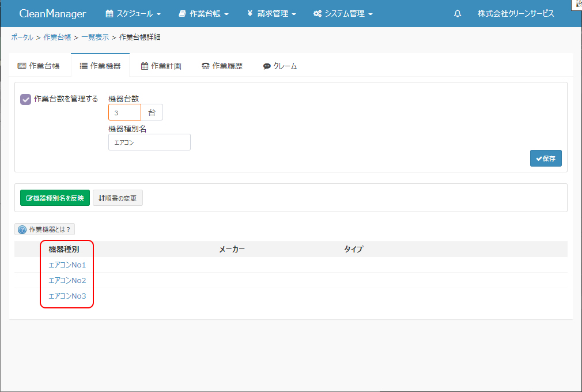Click the notification bell icon
Image resolution: width=582 pixels, height=392 pixels.
pyautogui.click(x=458, y=13)
